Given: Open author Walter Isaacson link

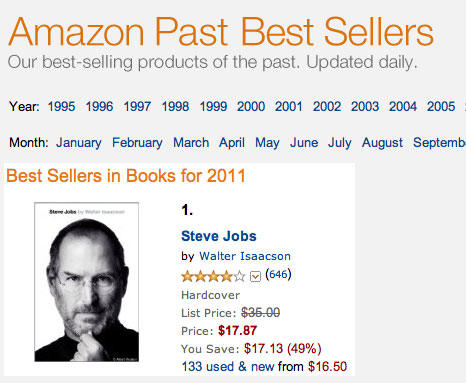Looking at the screenshot, I should (x=245, y=256).
